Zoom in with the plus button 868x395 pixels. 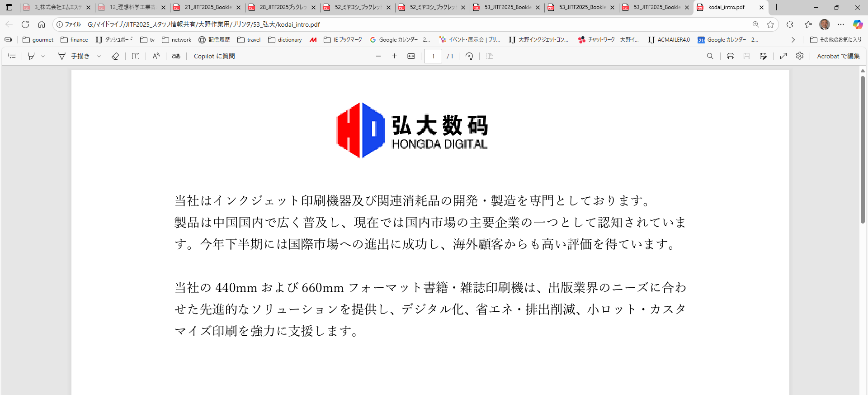pos(394,56)
